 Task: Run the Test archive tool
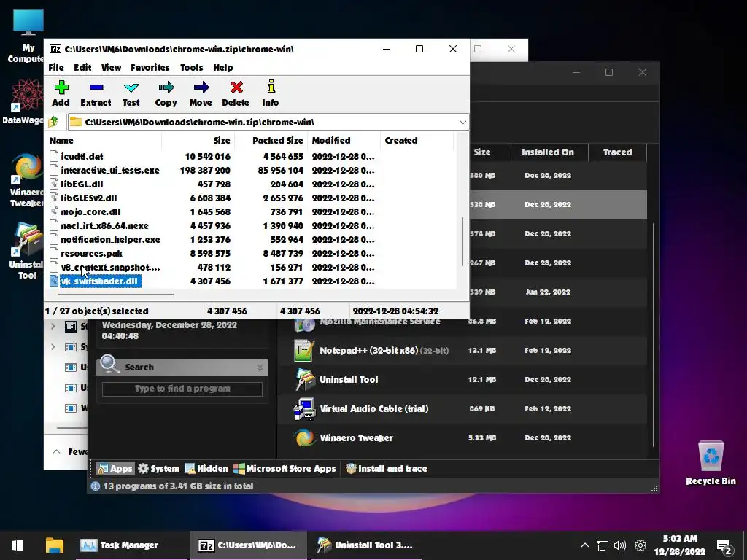pyautogui.click(x=131, y=94)
